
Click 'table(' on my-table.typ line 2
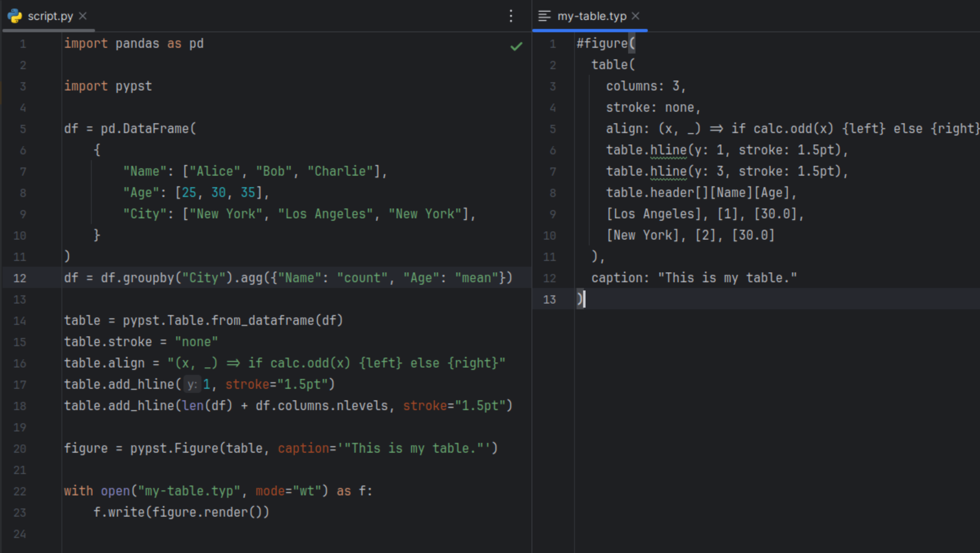pos(613,64)
